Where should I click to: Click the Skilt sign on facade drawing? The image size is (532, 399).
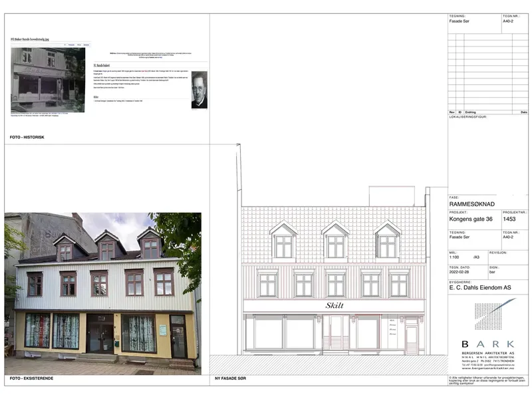click(x=334, y=305)
